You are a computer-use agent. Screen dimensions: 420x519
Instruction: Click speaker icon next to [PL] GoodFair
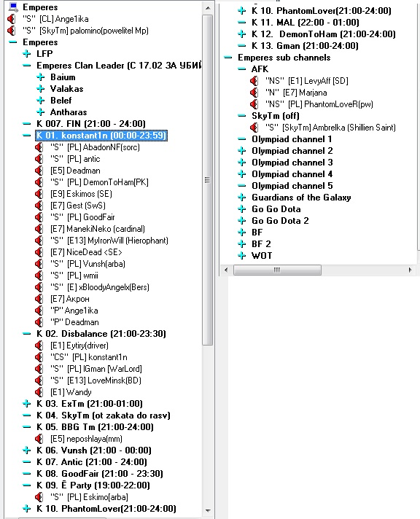click(39, 217)
